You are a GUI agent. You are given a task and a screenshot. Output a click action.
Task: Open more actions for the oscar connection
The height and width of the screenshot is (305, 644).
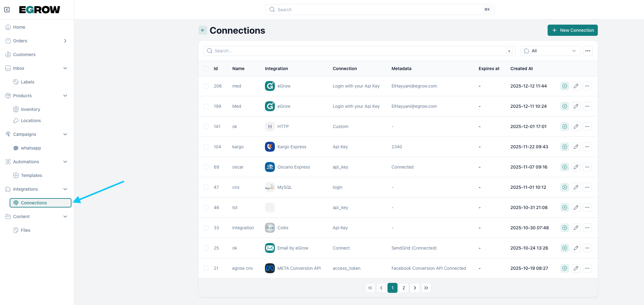coord(587,167)
